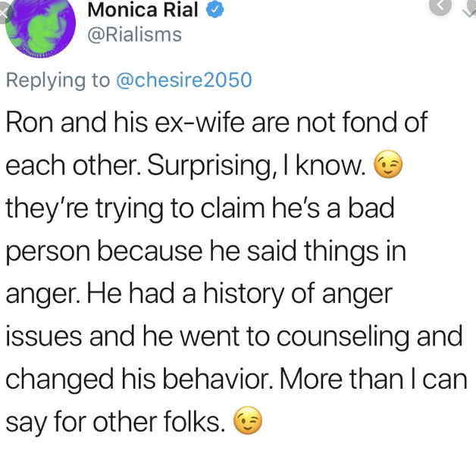Viewport: 476px width, 450px height.
Task: Open the @chesire2050 mention link
Action: (x=184, y=80)
